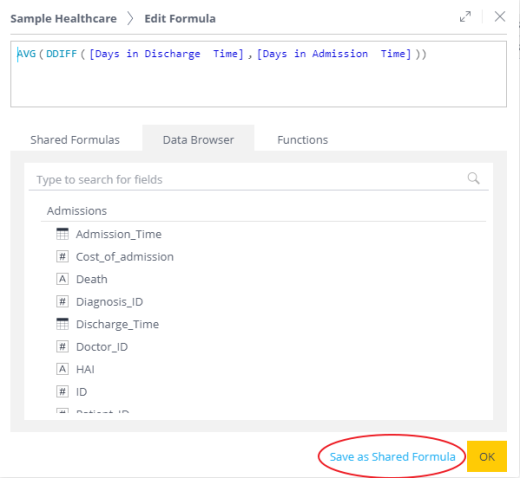Select the Data Browser tab

[198, 140]
